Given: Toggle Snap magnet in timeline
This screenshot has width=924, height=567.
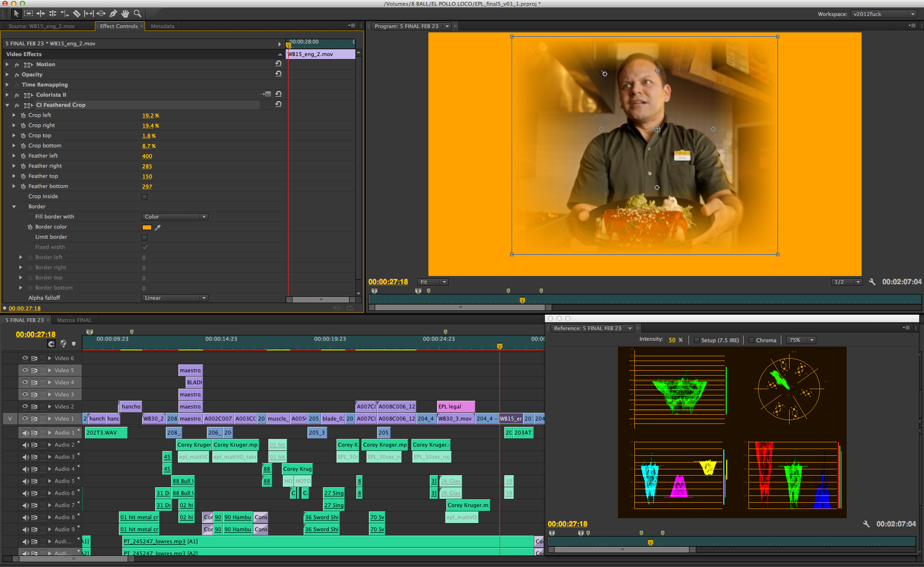Looking at the screenshot, I should (51, 344).
